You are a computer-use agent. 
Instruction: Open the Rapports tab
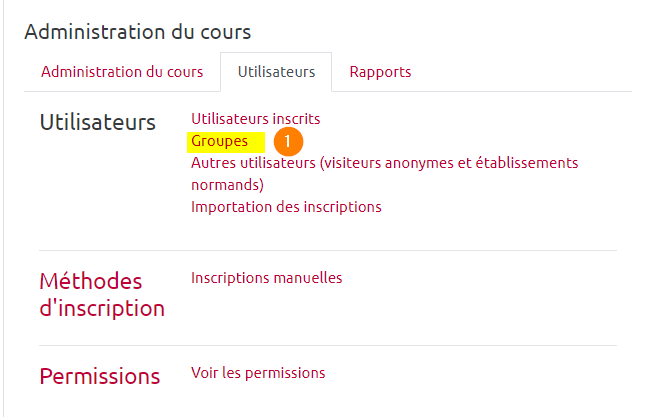click(380, 72)
